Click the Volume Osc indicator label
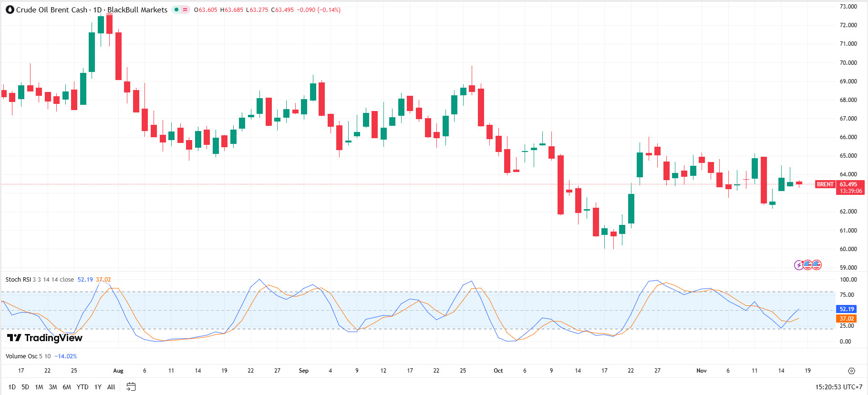 click(x=21, y=356)
